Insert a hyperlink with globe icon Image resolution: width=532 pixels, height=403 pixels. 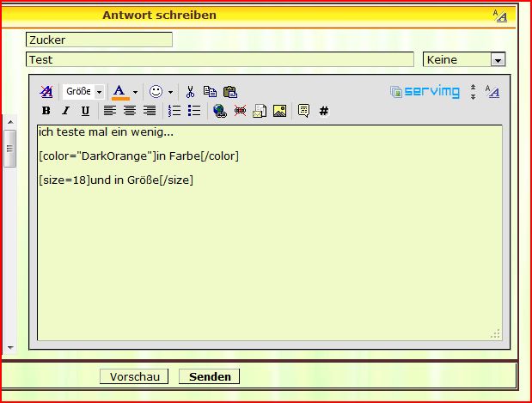[x=219, y=111]
